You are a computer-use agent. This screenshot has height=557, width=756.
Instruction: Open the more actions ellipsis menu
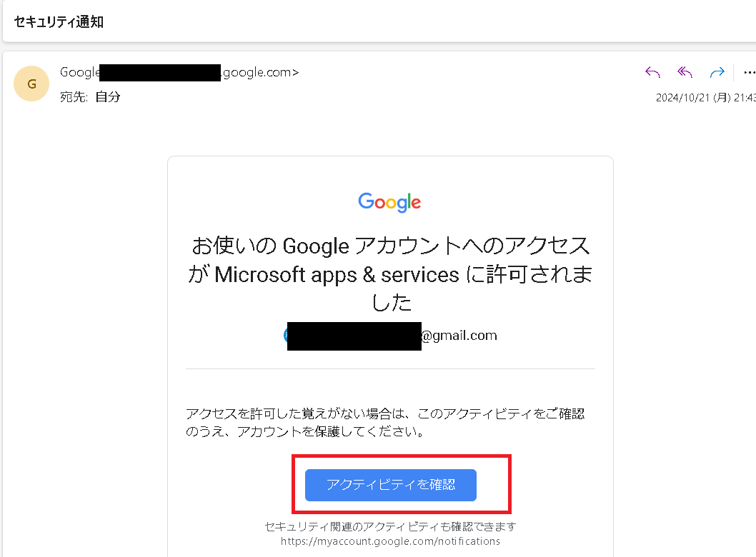click(750, 73)
